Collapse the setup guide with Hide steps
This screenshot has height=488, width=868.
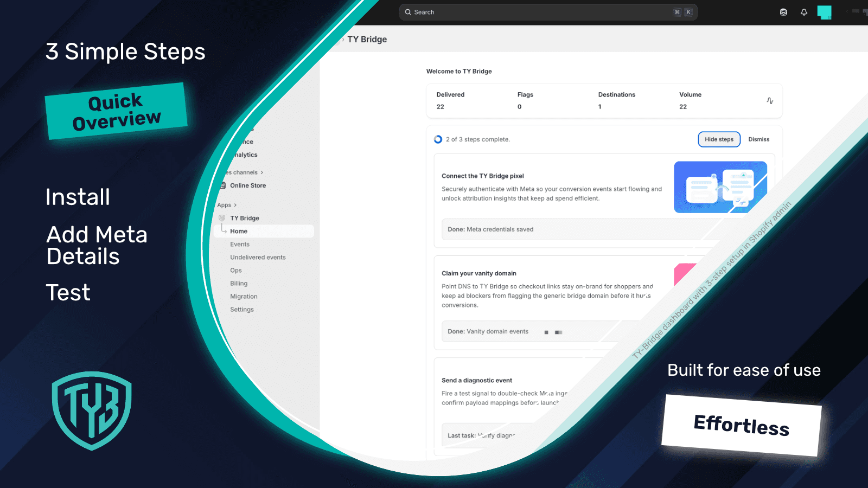719,139
